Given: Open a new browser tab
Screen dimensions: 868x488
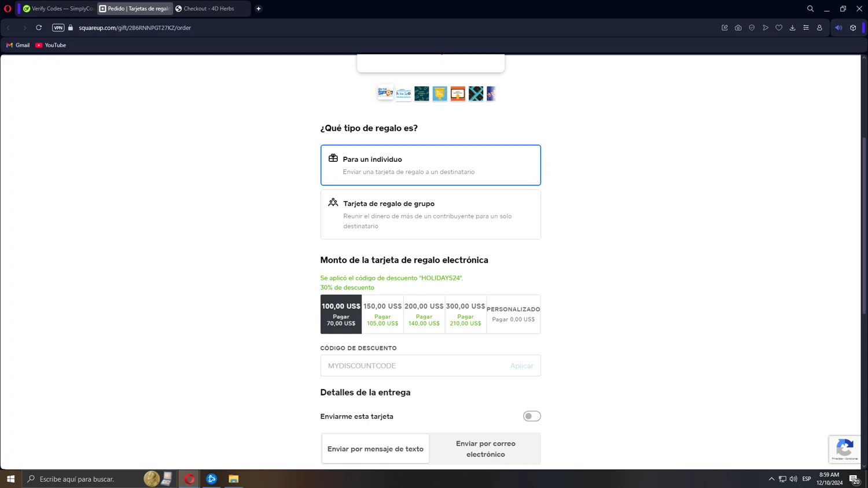Looking at the screenshot, I should click(x=259, y=9).
